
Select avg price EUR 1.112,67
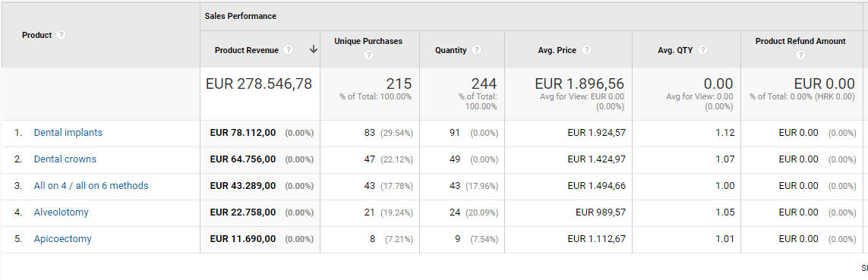pyautogui.click(x=597, y=239)
